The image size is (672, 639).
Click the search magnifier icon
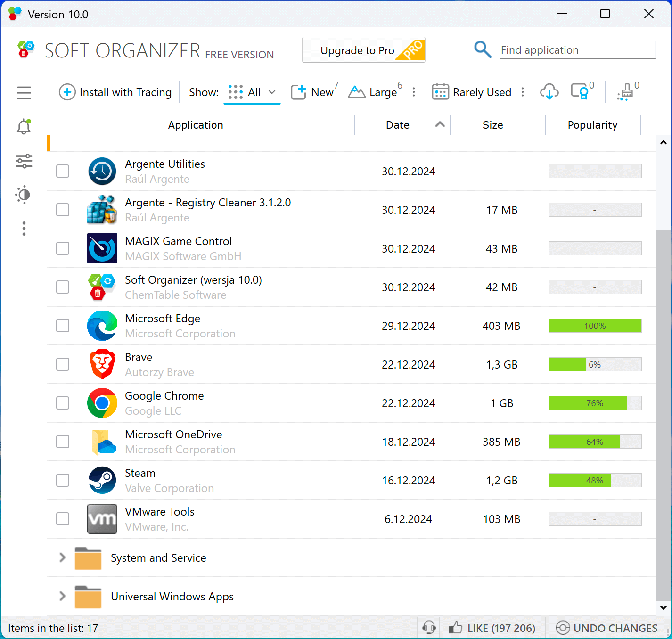[483, 49]
